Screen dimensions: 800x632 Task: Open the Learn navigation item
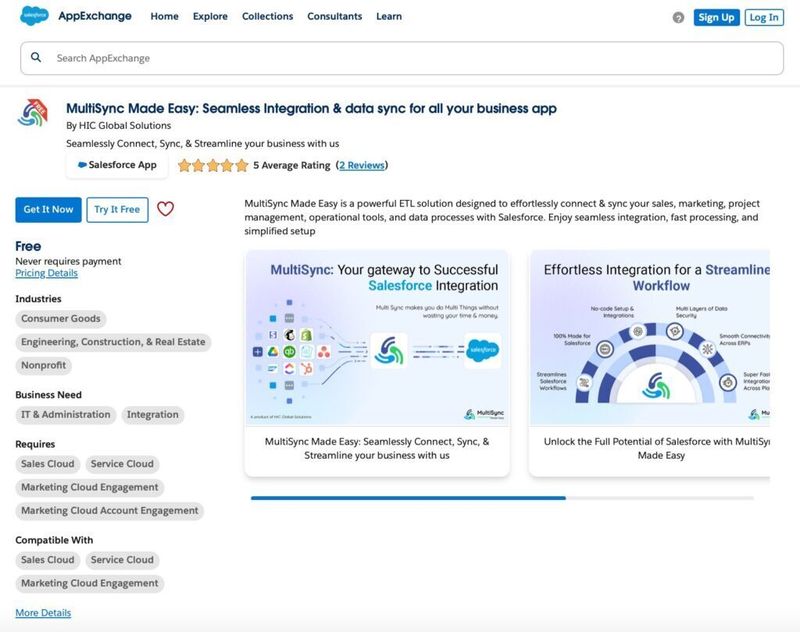pos(389,16)
